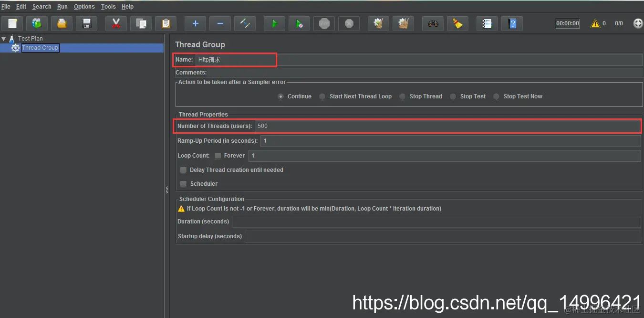
Task: Click the Loop Count value field
Action: click(x=445, y=156)
